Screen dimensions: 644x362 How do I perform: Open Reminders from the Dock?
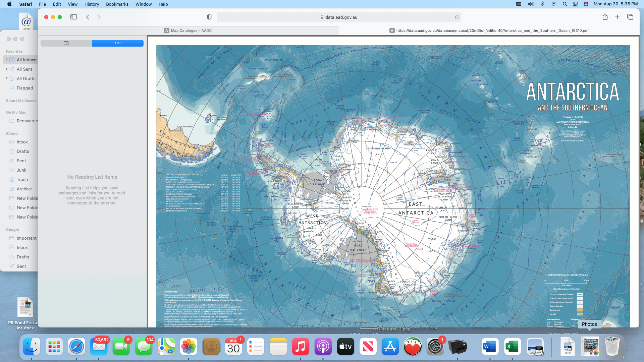point(256,347)
